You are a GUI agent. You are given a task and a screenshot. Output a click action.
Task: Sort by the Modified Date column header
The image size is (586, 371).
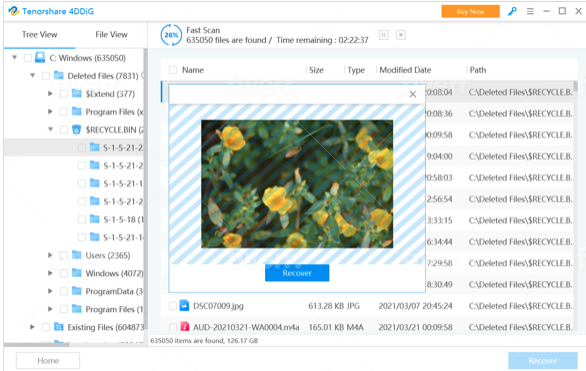405,70
